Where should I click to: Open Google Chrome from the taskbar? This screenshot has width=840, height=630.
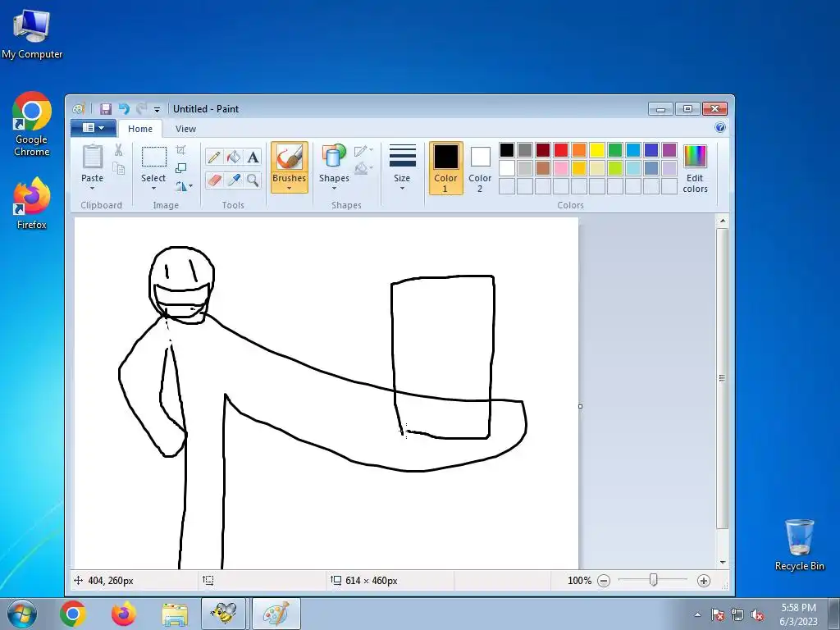[x=73, y=614]
